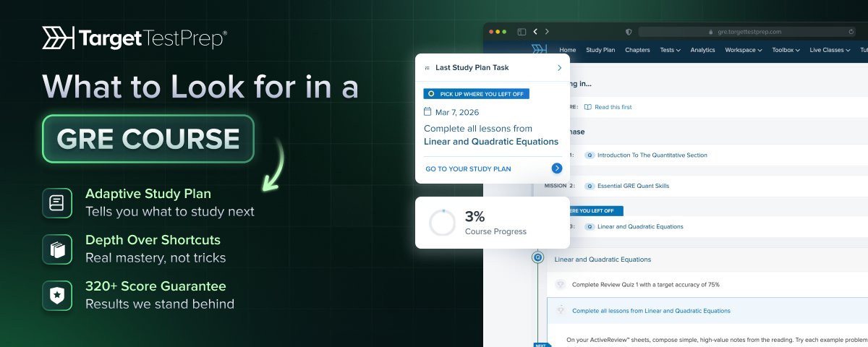Screen dimensions: 868x347
Task: Open the Mission 3 Linear and Quadratic Equations link
Action: click(640, 226)
